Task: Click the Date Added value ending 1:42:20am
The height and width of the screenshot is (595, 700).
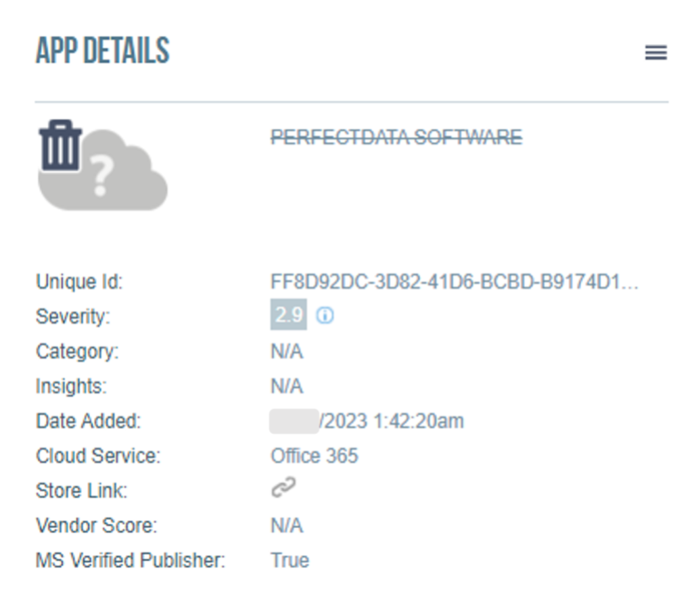Action: [x=367, y=421]
